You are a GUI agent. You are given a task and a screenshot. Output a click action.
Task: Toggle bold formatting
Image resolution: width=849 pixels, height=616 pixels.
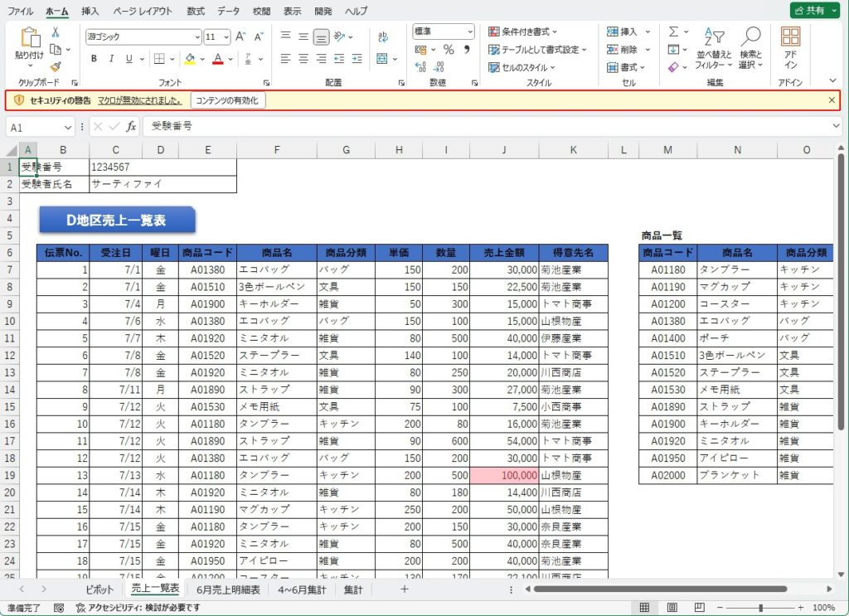click(94, 59)
